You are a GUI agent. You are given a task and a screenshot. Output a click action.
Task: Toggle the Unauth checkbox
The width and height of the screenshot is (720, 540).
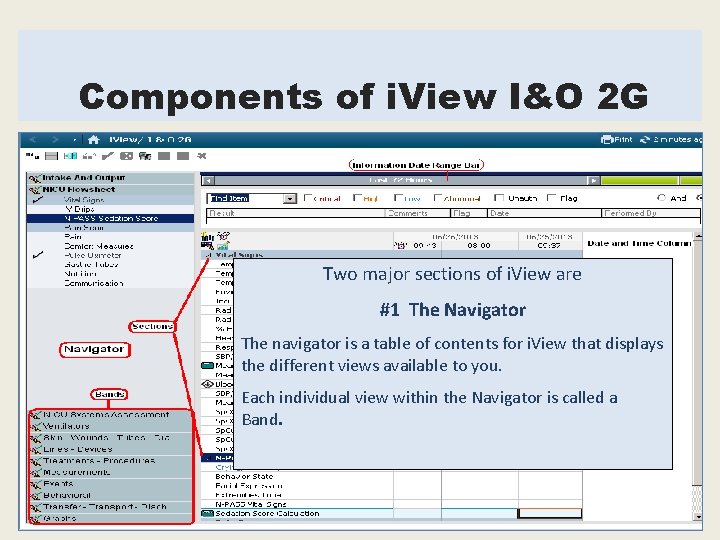(499, 198)
